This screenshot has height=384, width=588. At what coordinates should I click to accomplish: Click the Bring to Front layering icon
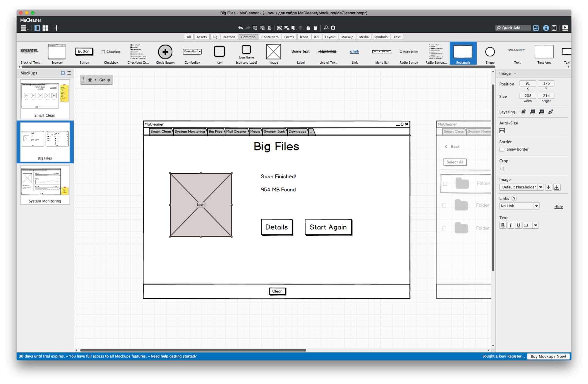tap(523, 112)
